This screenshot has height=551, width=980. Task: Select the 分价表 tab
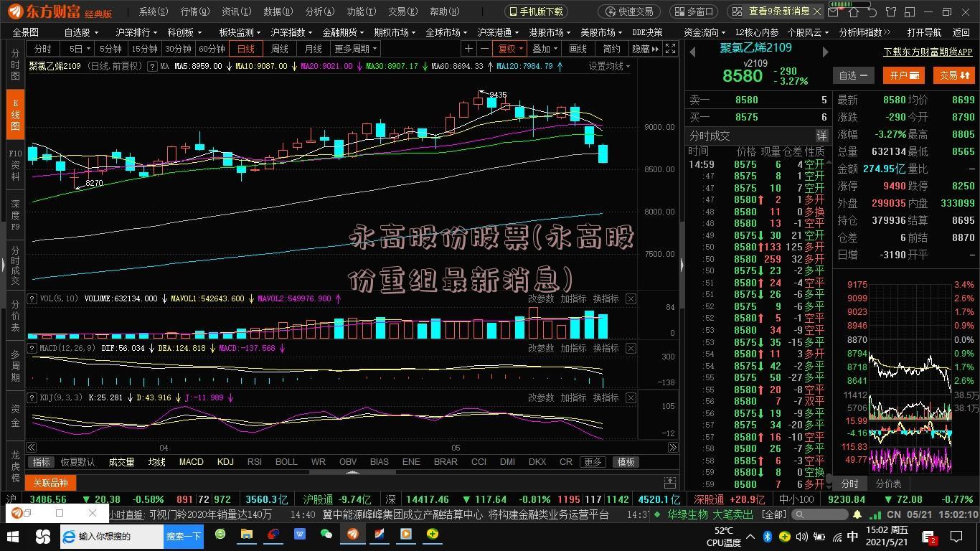pos(888,484)
